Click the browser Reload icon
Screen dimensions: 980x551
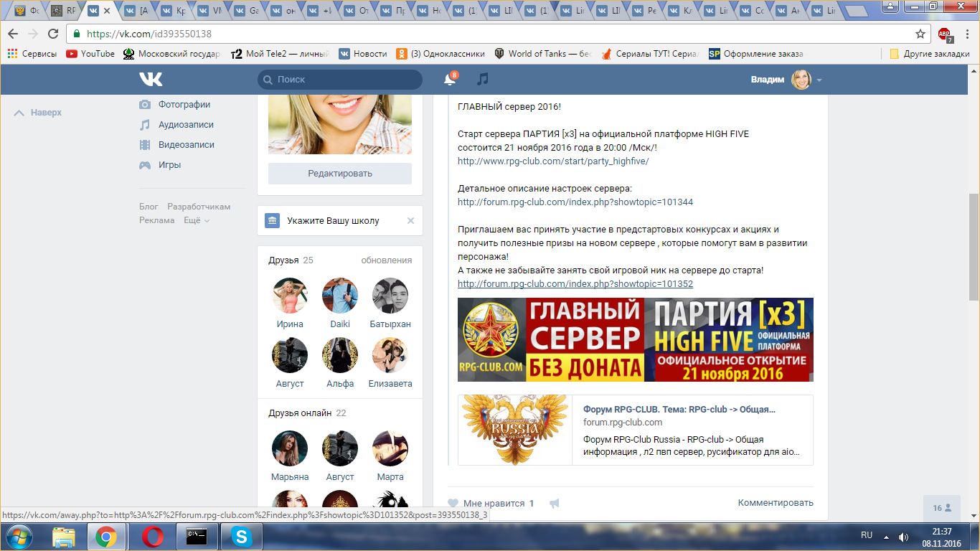(x=53, y=34)
